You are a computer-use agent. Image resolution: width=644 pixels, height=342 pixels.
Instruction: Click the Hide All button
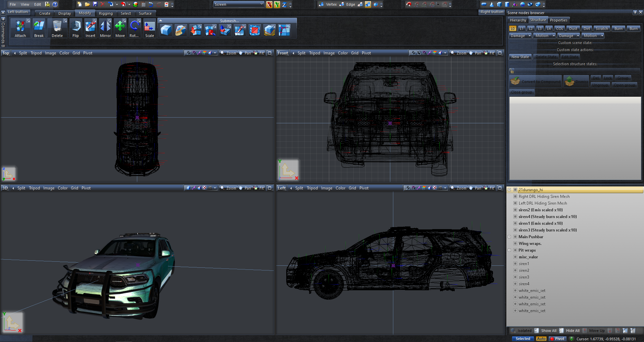click(569, 331)
